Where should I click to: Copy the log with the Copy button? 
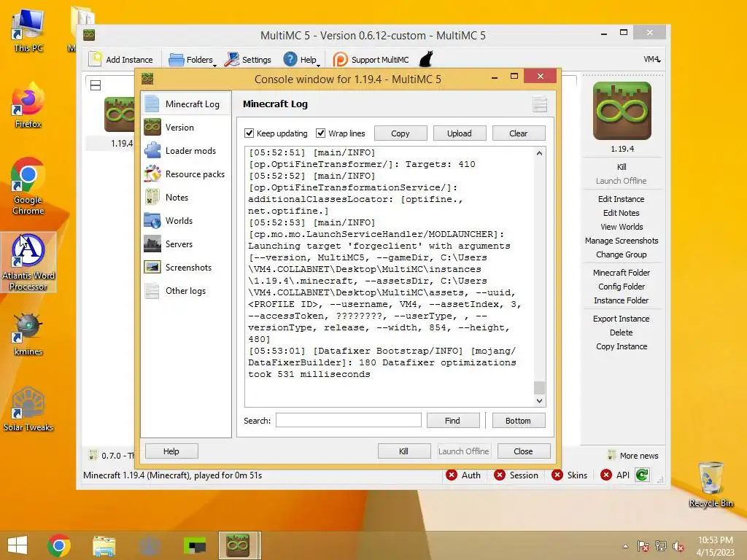[400, 133]
